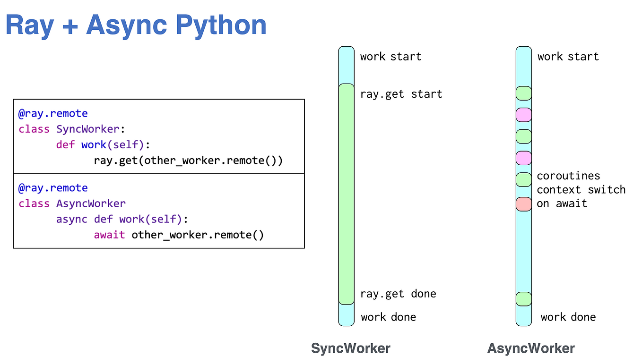The width and height of the screenshot is (642, 364).
Task: Click the @ray.remote decorator above SyncWorker
Action: (53, 113)
